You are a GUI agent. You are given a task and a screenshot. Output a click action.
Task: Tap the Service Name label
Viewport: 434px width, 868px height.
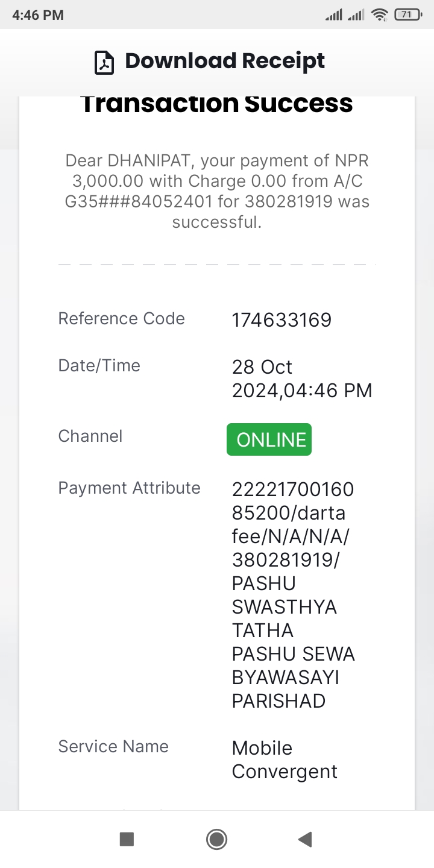(113, 746)
